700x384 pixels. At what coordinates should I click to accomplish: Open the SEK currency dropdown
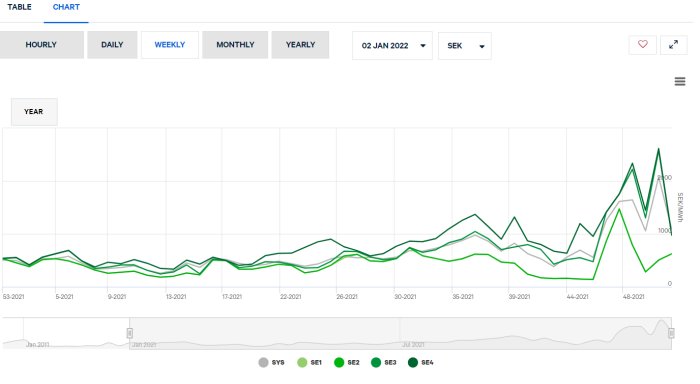click(x=465, y=46)
